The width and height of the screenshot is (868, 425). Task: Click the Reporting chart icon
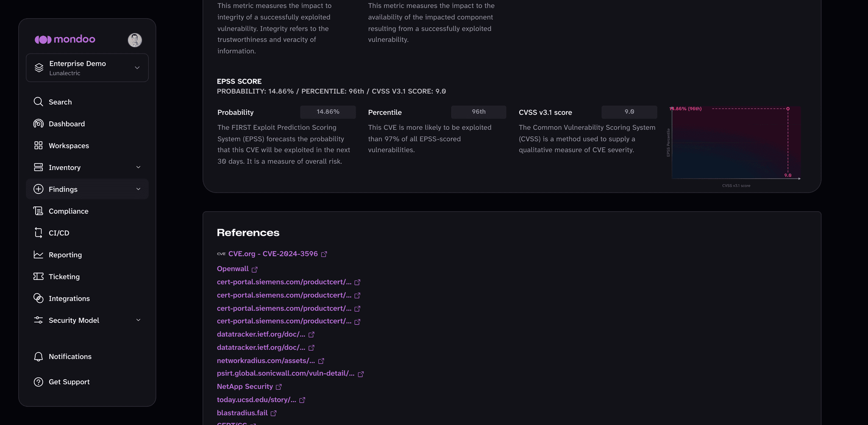point(38,254)
